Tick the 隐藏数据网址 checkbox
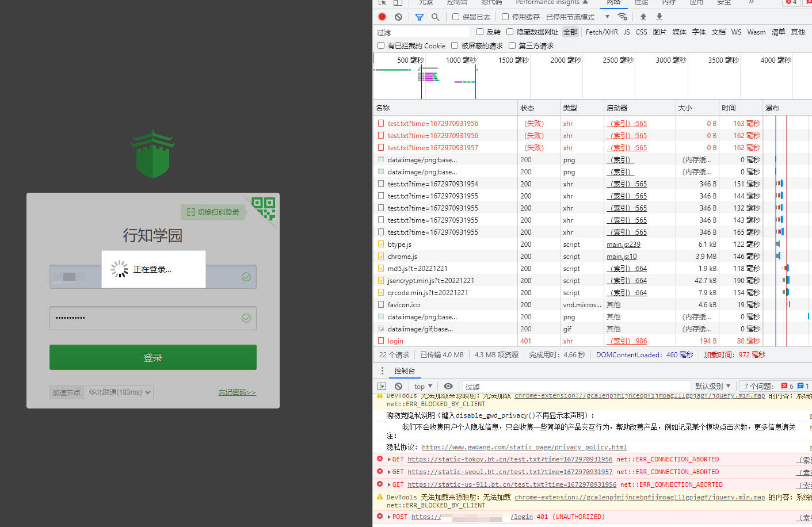Image resolution: width=812 pixels, height=527 pixels. point(510,32)
